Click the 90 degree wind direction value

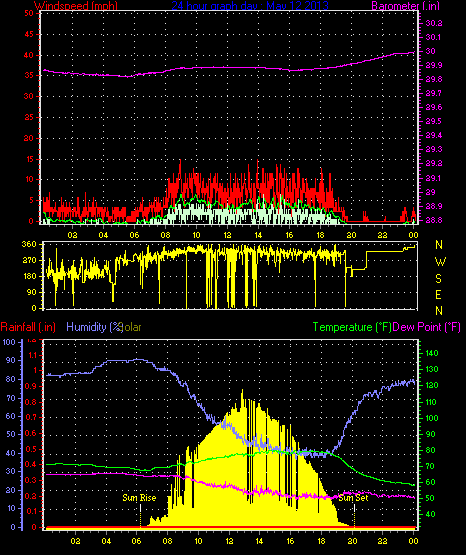[x=31, y=292]
